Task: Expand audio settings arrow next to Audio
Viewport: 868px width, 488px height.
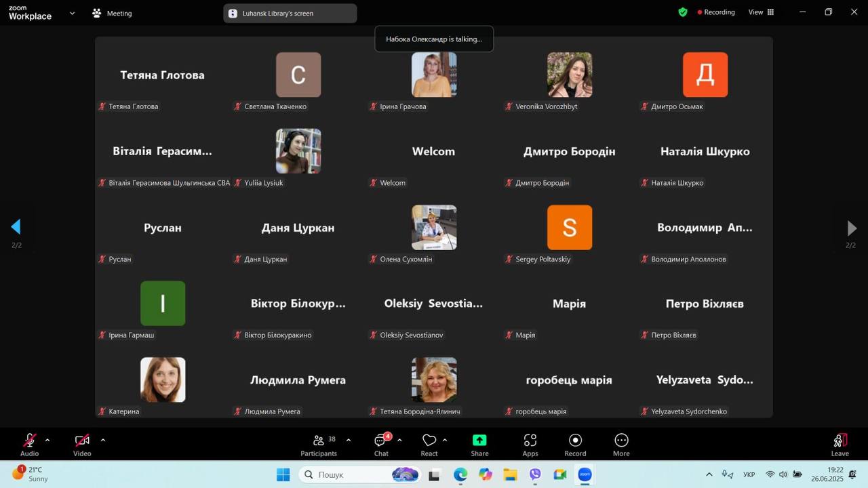Action: 47,440
